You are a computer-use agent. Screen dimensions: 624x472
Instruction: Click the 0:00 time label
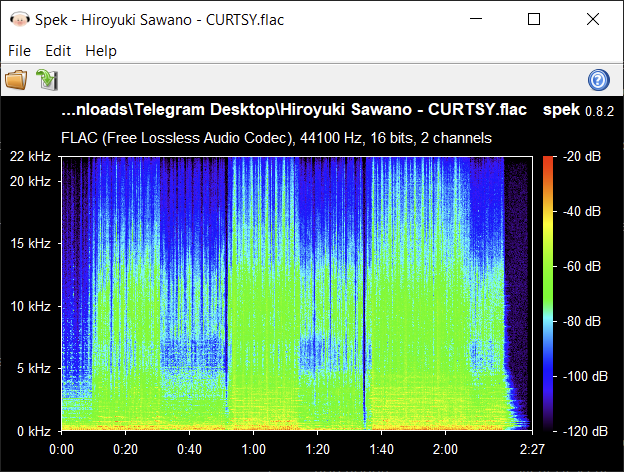pos(61,449)
